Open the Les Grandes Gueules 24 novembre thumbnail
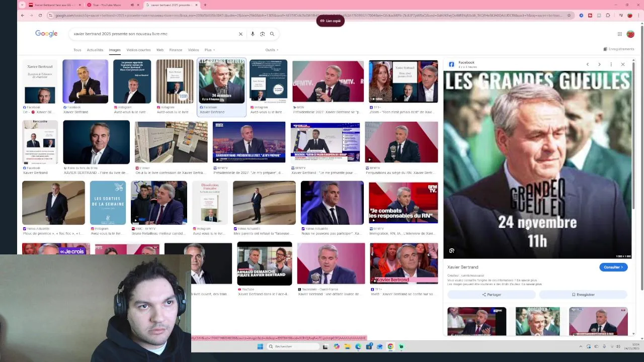Screen dimensions: 644x362 tap(221, 81)
